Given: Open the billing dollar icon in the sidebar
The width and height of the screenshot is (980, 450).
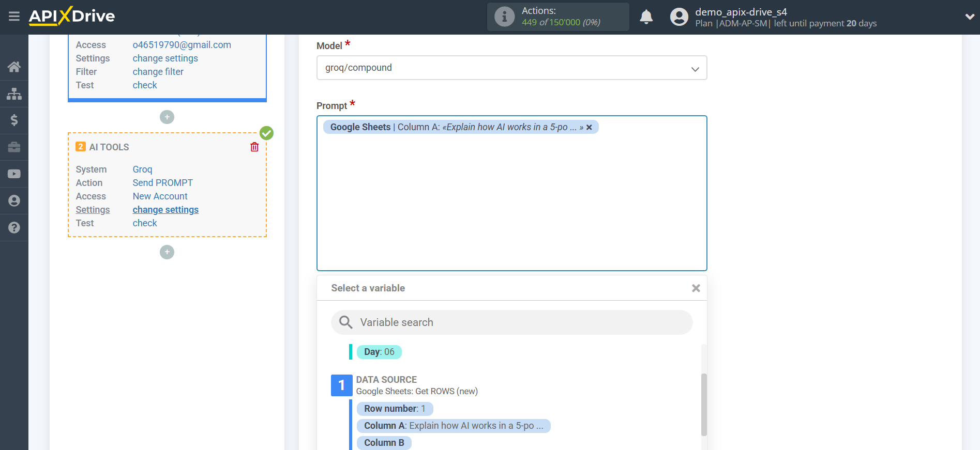Looking at the screenshot, I should point(14,120).
